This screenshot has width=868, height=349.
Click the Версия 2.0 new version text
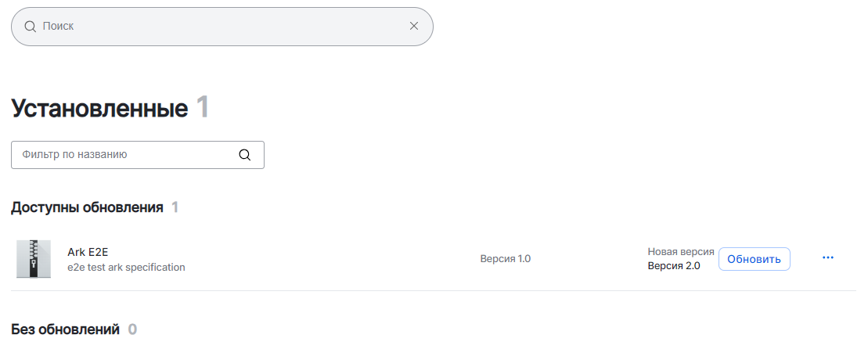click(674, 265)
